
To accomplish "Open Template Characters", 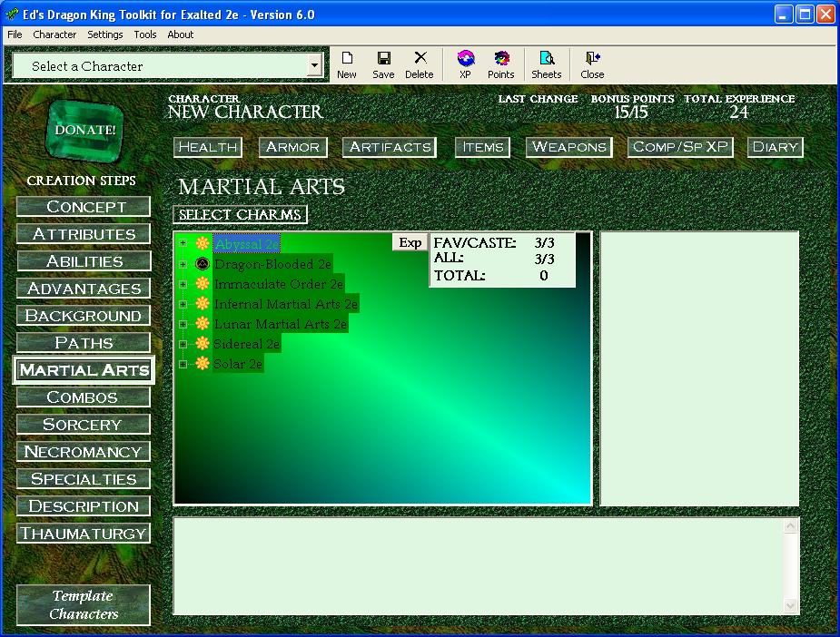I will pos(84,605).
